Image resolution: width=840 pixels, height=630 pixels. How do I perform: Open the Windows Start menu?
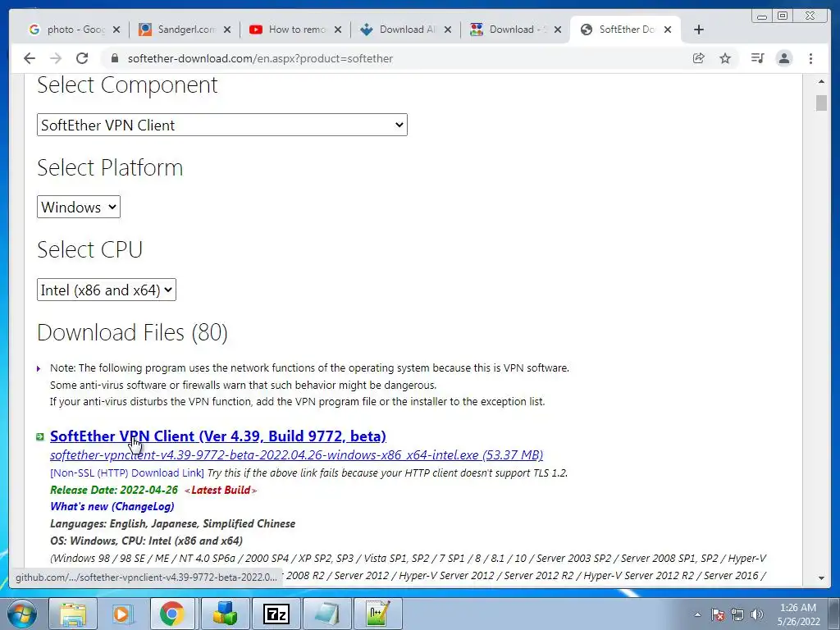pos(21,614)
